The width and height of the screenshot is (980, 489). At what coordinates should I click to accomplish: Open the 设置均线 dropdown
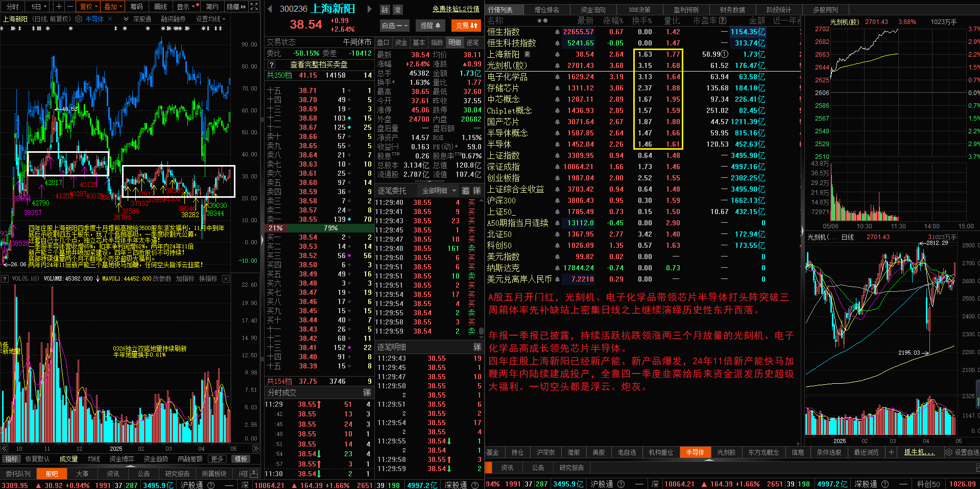click(x=211, y=19)
